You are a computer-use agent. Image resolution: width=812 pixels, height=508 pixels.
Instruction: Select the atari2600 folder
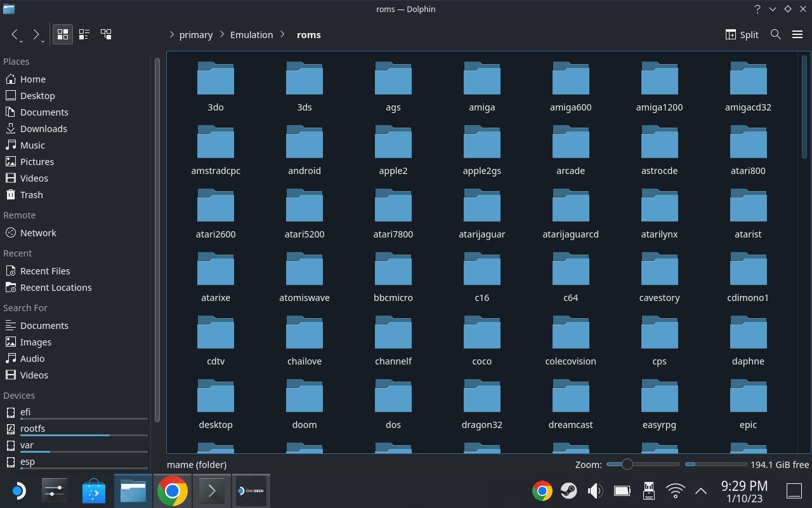tap(216, 214)
